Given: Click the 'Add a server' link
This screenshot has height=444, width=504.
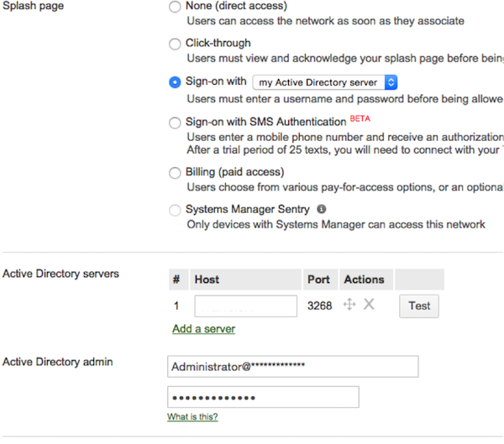Looking at the screenshot, I should [x=203, y=328].
